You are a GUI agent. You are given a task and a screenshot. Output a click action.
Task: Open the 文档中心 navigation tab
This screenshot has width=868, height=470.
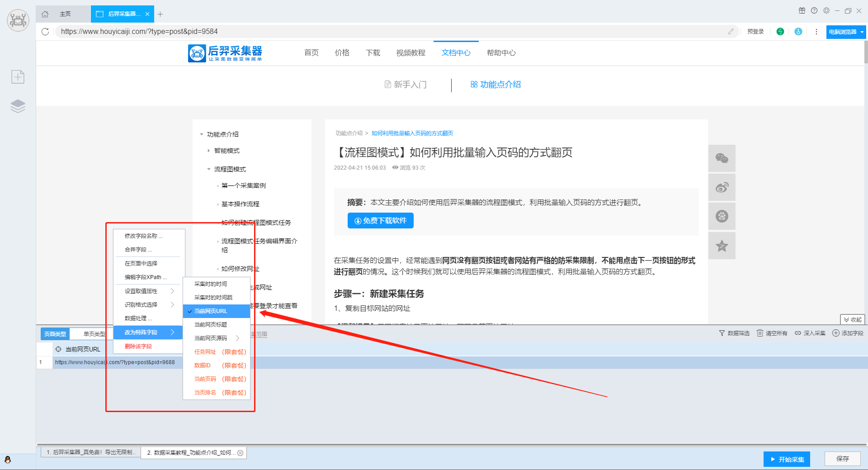(x=456, y=53)
